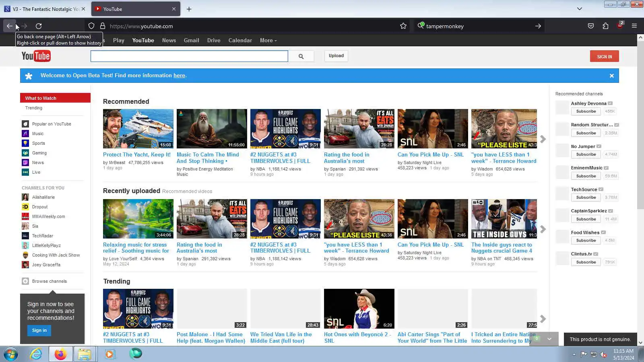Click the blue Sign in button in sidebar
The image size is (644, 362).
click(x=39, y=331)
